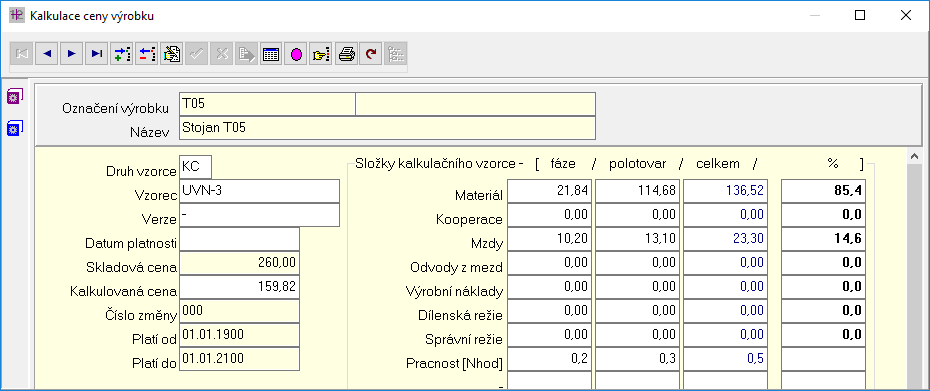Click Výrobní náklady polotovar value
The height and width of the screenshot is (391, 930).
tap(638, 287)
